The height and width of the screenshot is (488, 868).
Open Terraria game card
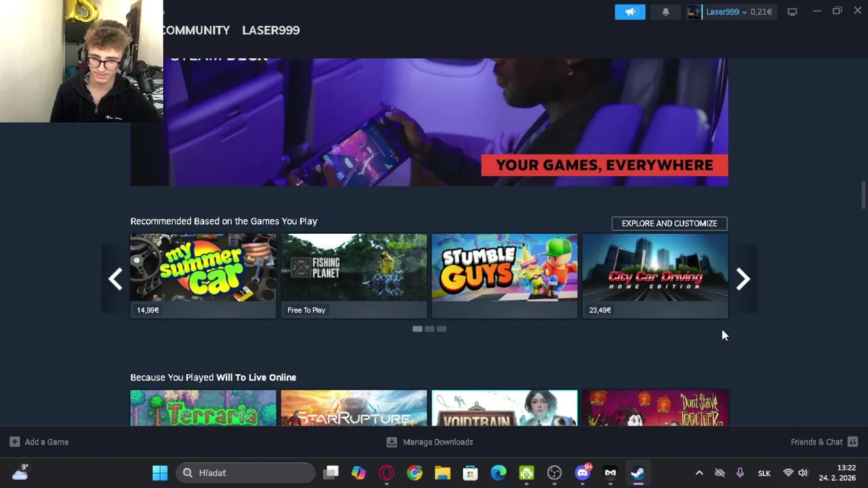point(203,408)
